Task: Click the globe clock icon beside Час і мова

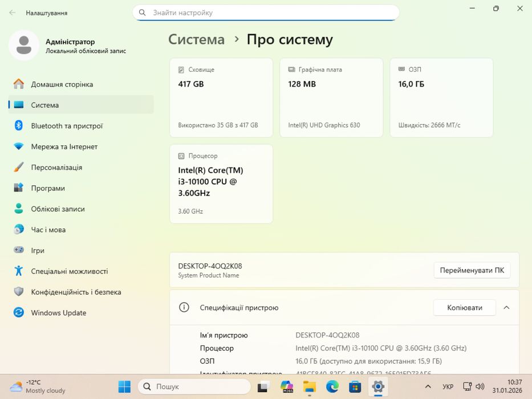Action: pyautogui.click(x=19, y=229)
